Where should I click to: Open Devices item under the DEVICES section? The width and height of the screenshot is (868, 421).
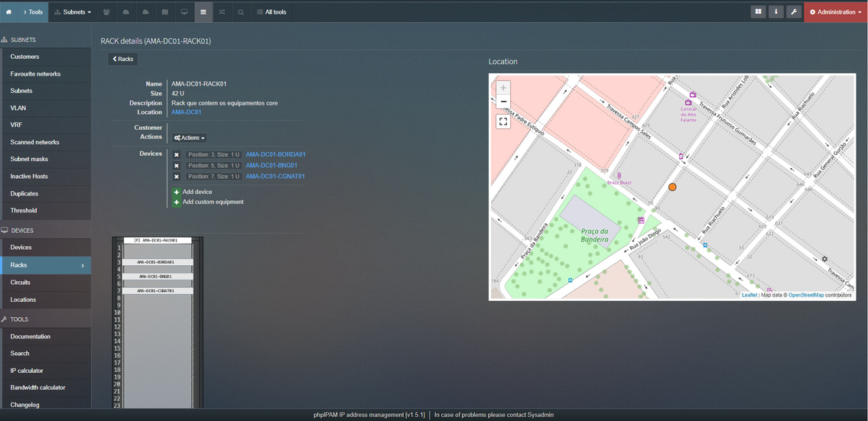(x=46, y=248)
